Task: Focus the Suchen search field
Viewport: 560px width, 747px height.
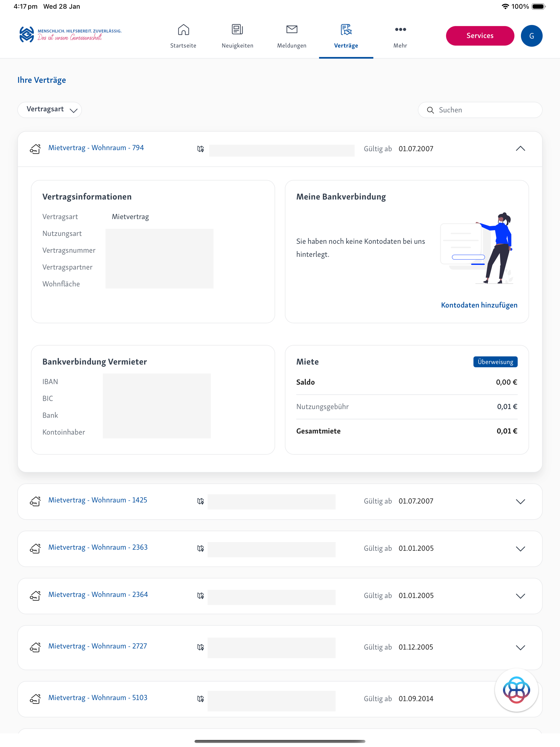Action: (x=480, y=110)
